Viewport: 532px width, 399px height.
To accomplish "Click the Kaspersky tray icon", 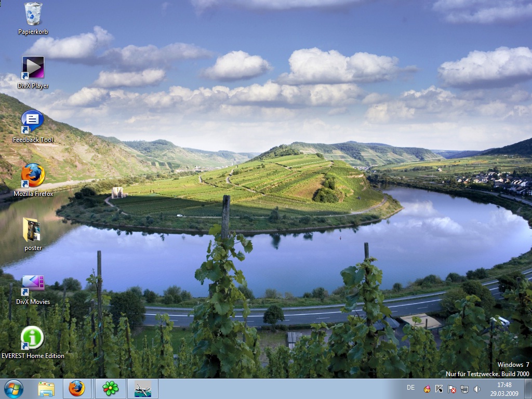I will (x=440, y=389).
